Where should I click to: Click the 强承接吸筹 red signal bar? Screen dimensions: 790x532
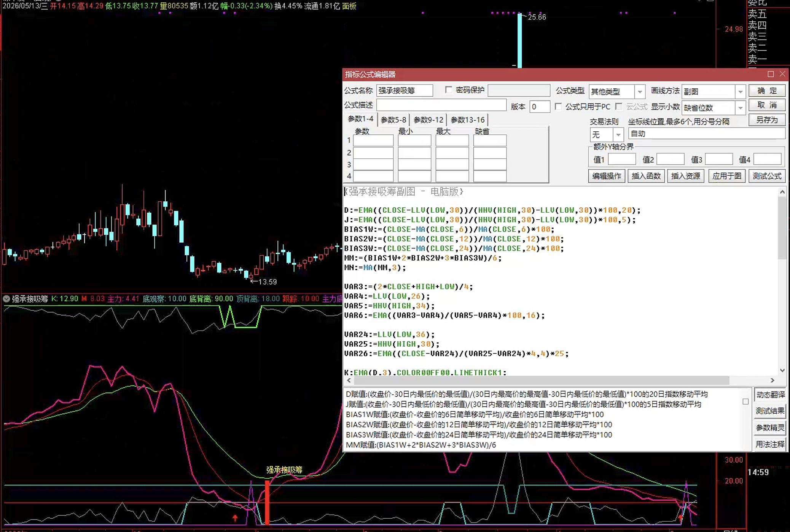(267, 502)
